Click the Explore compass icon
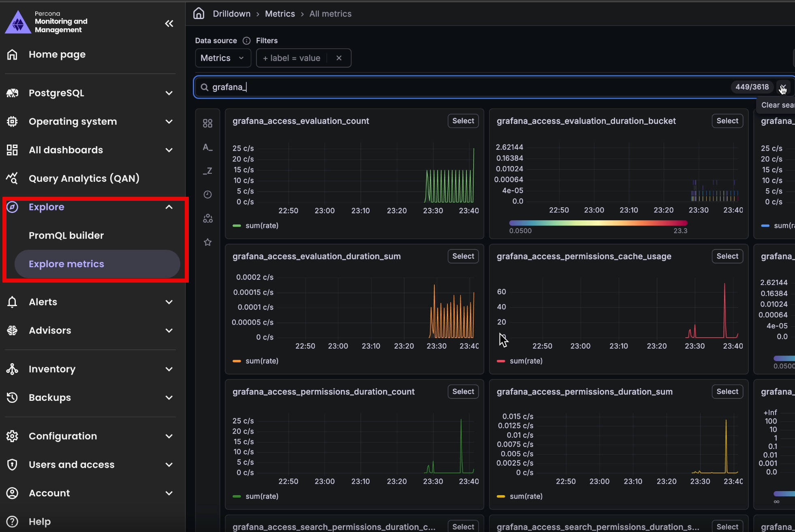The image size is (795, 532). tap(12, 207)
